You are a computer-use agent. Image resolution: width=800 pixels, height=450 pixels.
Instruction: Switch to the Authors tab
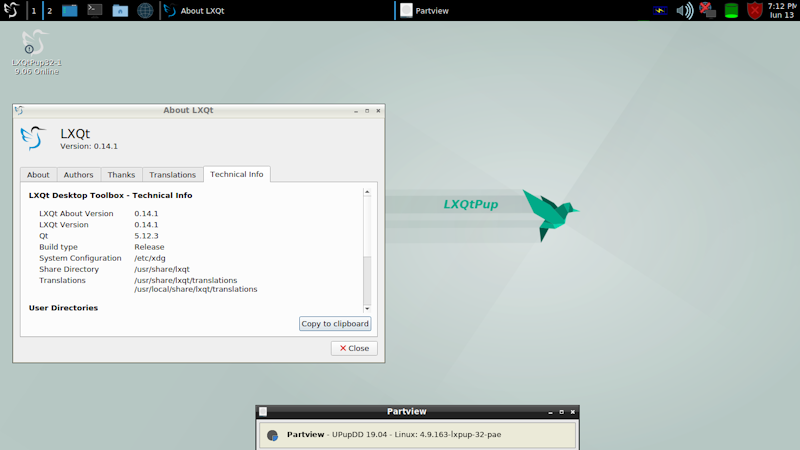(x=79, y=174)
